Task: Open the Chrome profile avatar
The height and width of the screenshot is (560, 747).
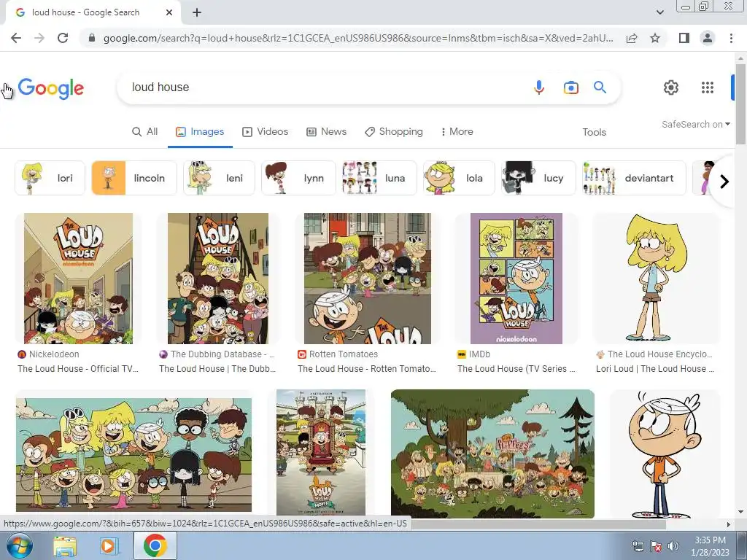Action: point(708,38)
